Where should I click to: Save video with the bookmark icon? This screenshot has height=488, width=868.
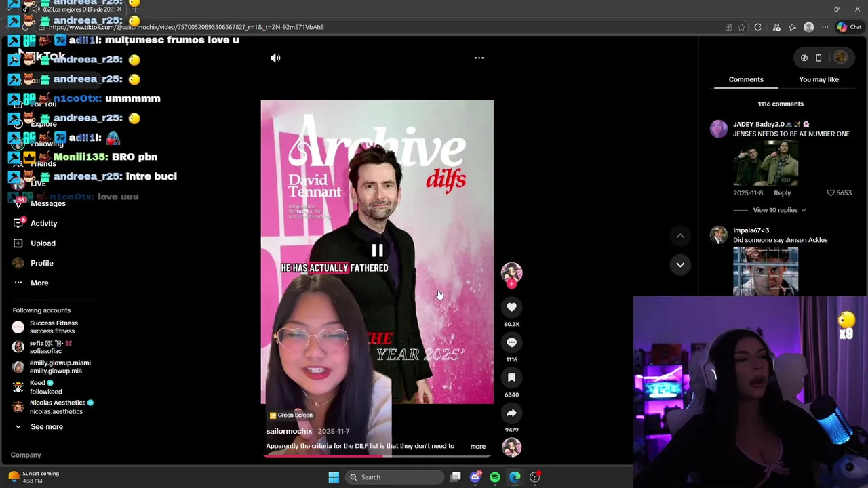coord(511,378)
